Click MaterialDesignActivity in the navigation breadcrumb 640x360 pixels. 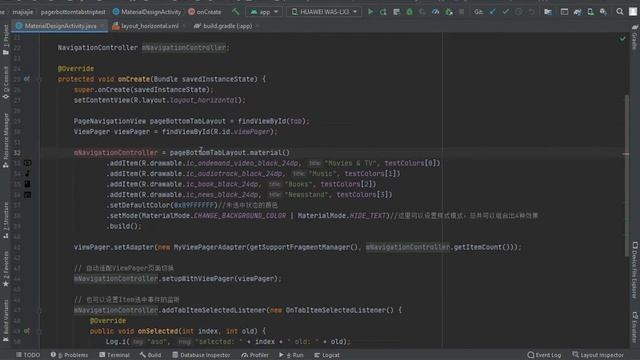pos(147,12)
